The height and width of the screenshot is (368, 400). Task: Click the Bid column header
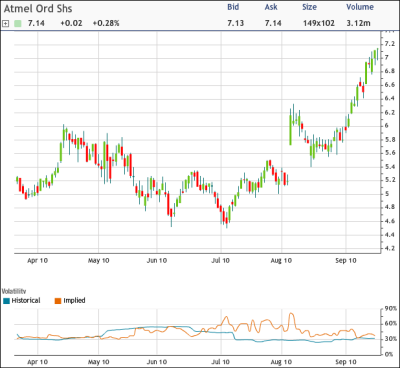[233, 7]
